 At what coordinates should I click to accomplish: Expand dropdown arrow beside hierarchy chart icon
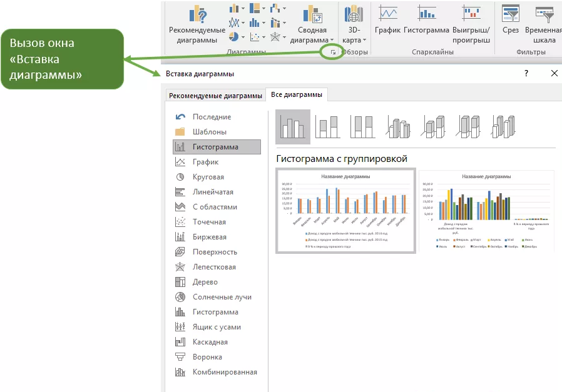pyautogui.click(x=264, y=8)
